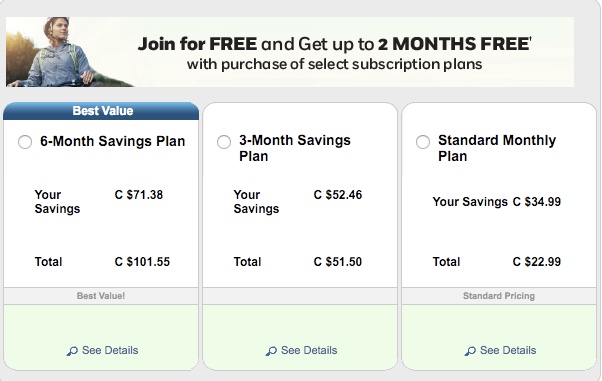This screenshot has width=602, height=381.
Task: Select the 6-Month Savings Plan radio button
Action: click(25, 142)
